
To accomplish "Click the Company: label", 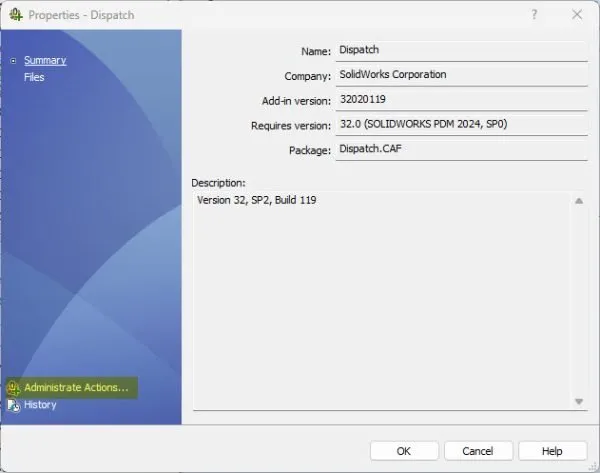I will [x=308, y=76].
